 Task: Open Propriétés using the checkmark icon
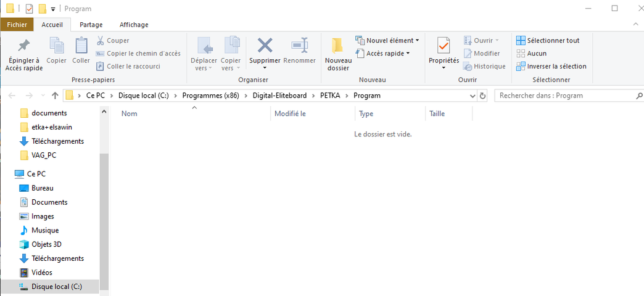pyautogui.click(x=444, y=46)
